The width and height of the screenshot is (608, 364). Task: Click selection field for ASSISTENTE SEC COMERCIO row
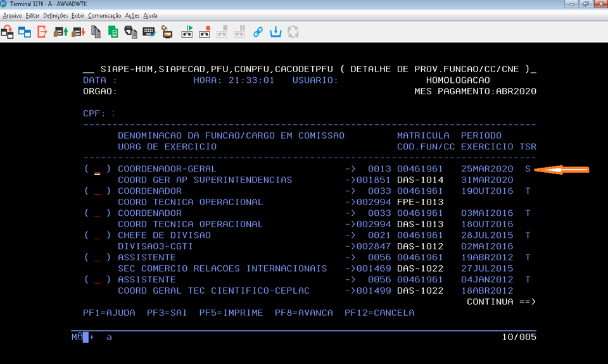click(x=97, y=258)
